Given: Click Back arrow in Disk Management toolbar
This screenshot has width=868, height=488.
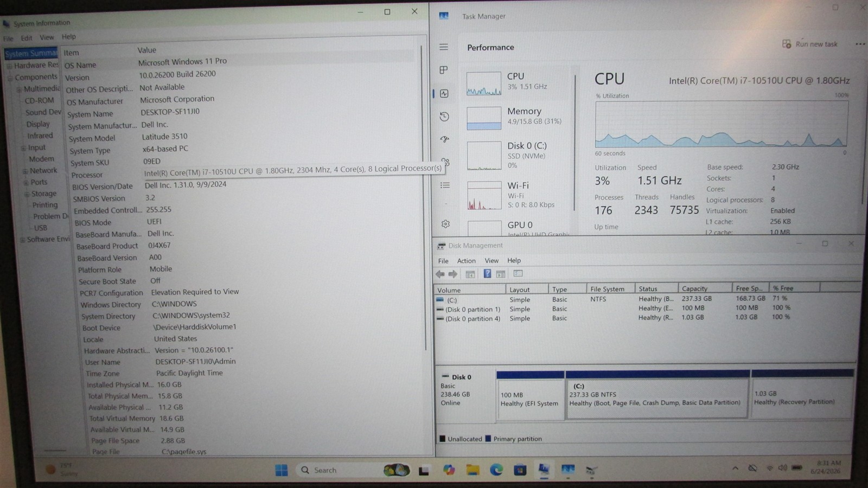Looking at the screenshot, I should (440, 274).
